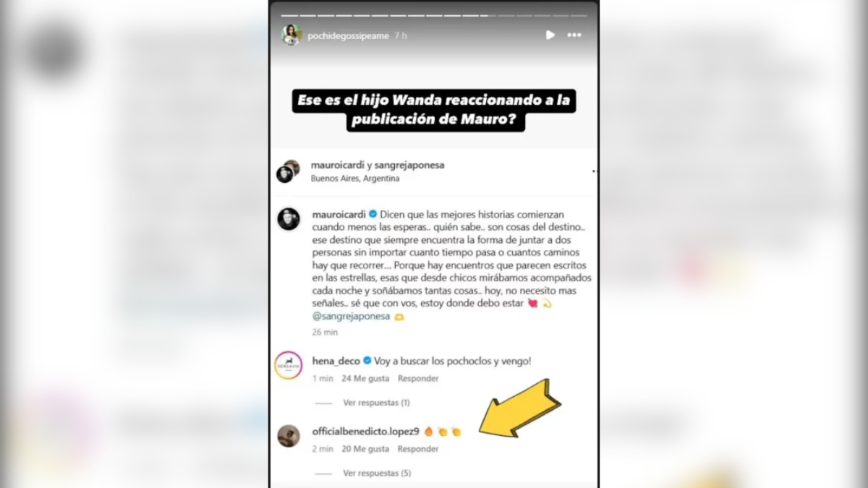The image size is (868, 488).
Task: Open the pochidegossipeame profile avatar
Action: (292, 35)
